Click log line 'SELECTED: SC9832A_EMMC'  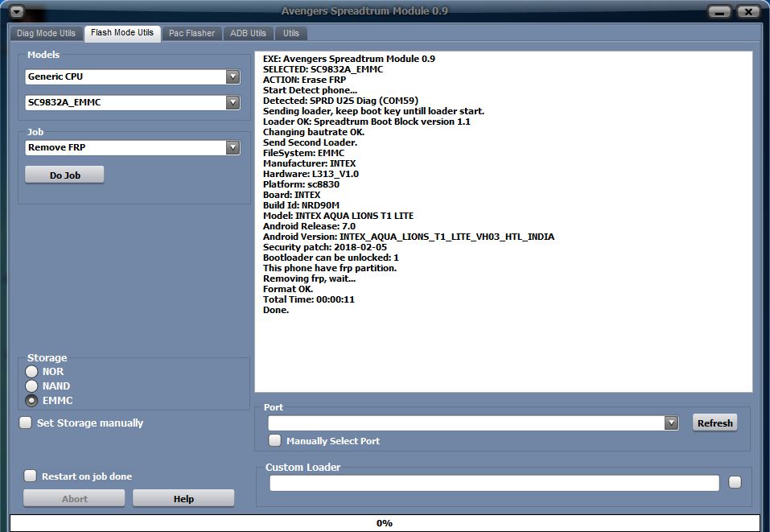pyautogui.click(x=323, y=69)
